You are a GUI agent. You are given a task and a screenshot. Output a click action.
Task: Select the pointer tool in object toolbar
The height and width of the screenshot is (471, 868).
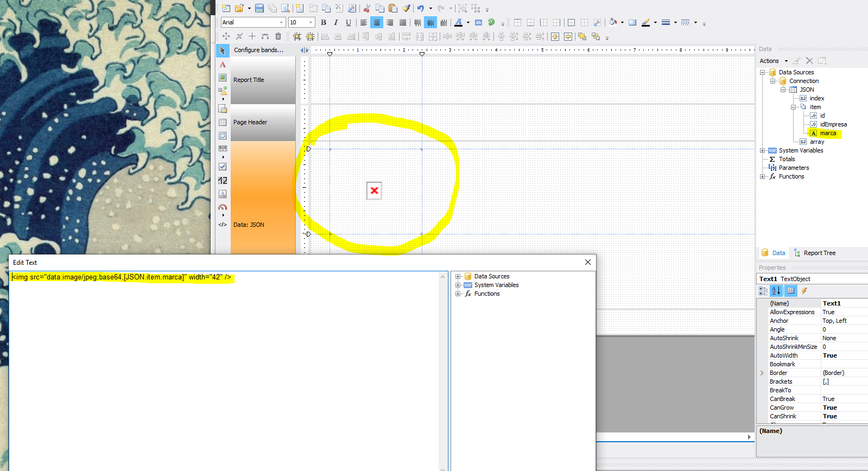point(223,50)
